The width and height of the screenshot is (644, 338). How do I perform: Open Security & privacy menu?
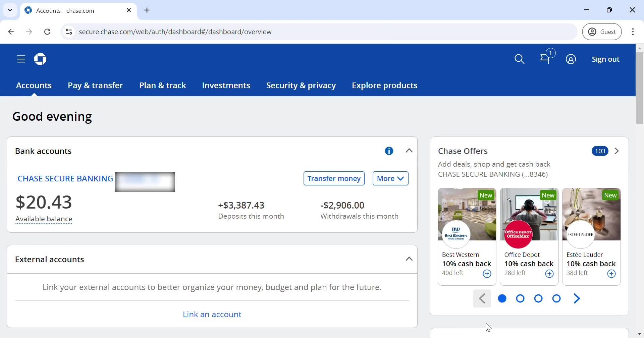click(x=301, y=86)
